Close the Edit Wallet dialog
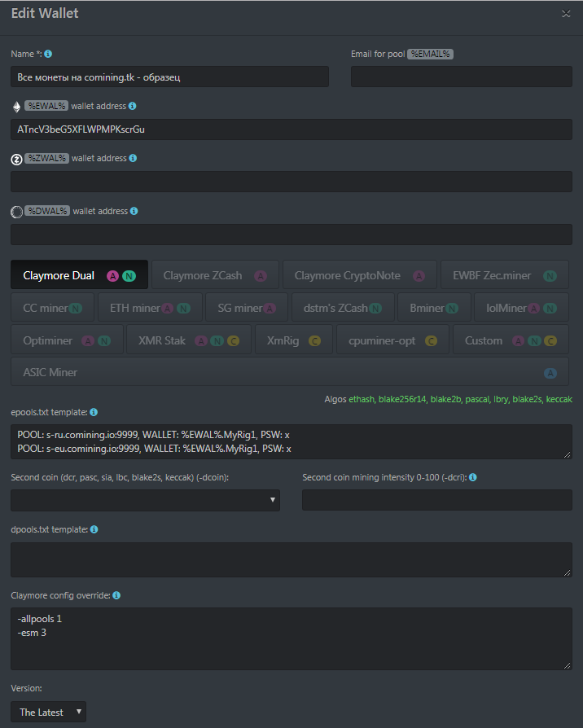 [x=566, y=14]
